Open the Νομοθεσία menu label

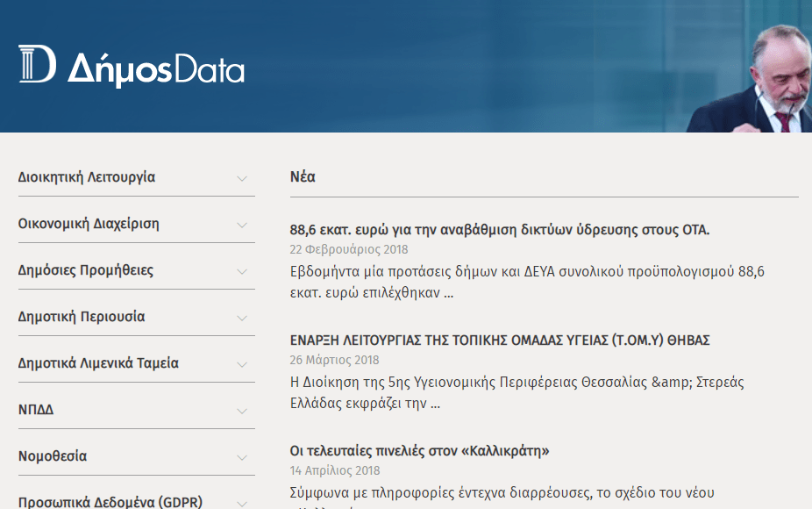[x=53, y=456]
